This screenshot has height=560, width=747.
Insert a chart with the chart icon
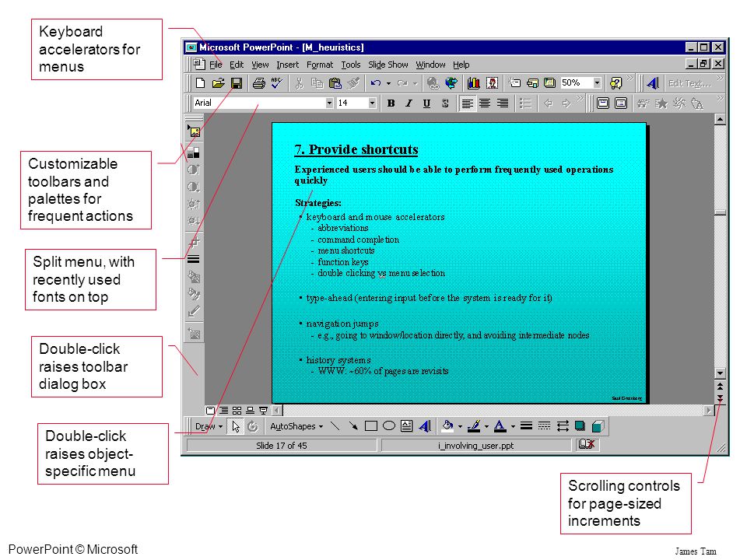click(x=474, y=83)
